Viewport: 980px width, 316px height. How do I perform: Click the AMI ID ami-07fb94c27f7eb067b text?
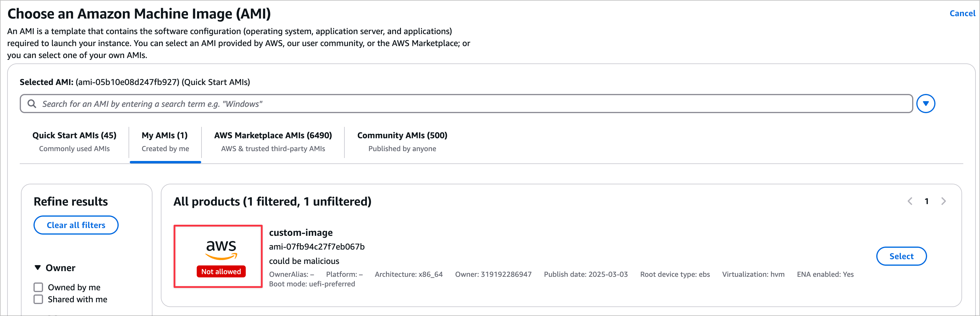(317, 247)
